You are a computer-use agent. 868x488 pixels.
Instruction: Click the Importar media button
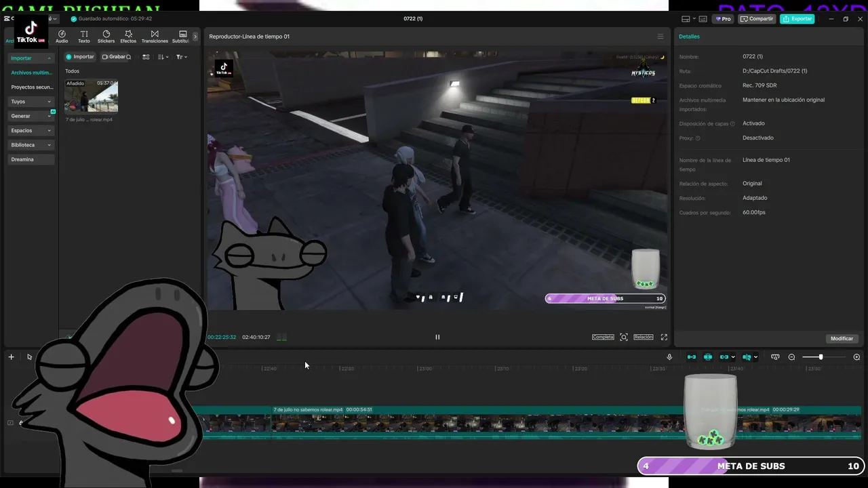(80, 57)
